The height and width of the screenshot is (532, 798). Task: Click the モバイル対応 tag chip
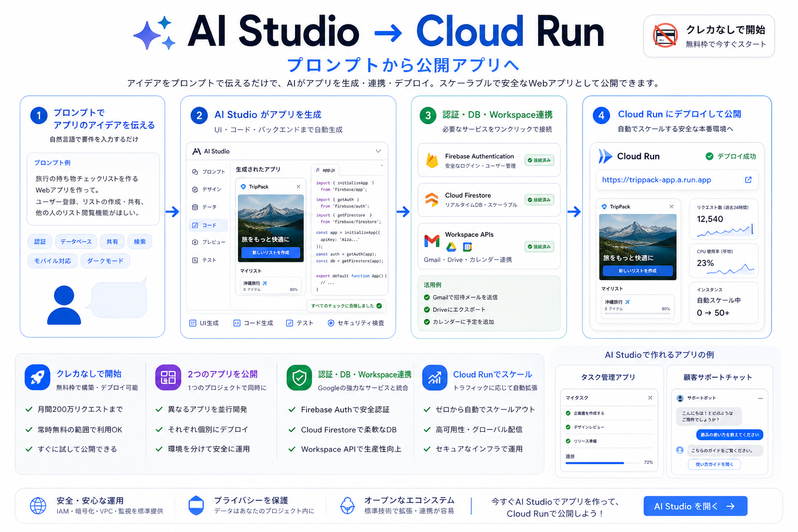coord(52,261)
